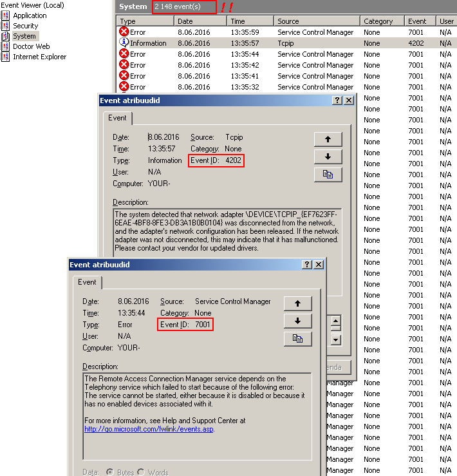Select the Event tab in the Tcpip dialog
Screen dimensions: 457x476
click(x=117, y=118)
